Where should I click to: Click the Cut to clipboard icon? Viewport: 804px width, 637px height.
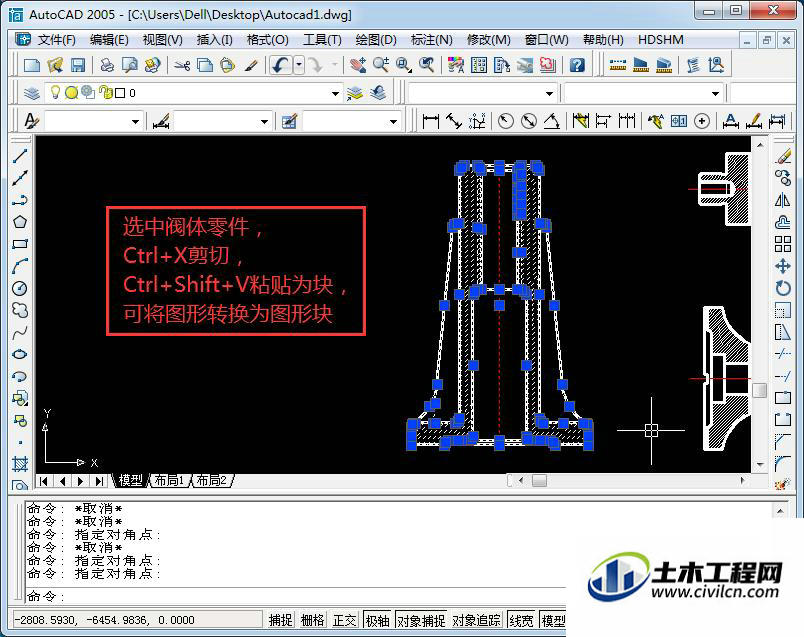182,65
